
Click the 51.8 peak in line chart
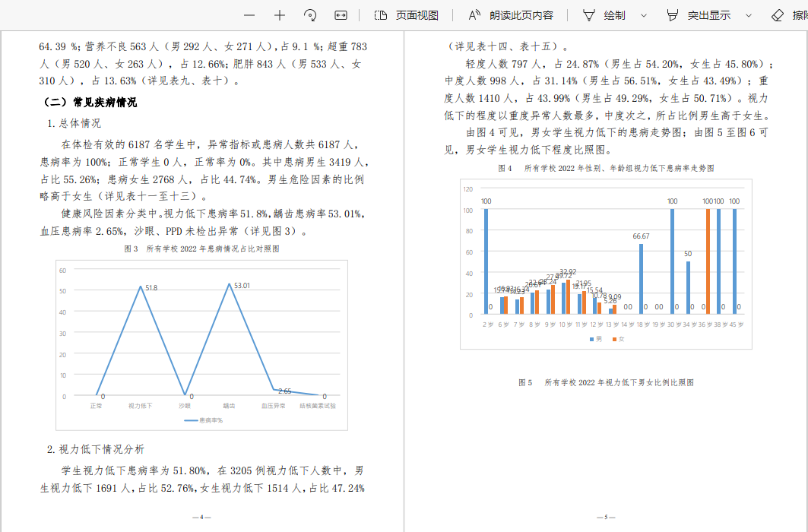pyautogui.click(x=141, y=286)
